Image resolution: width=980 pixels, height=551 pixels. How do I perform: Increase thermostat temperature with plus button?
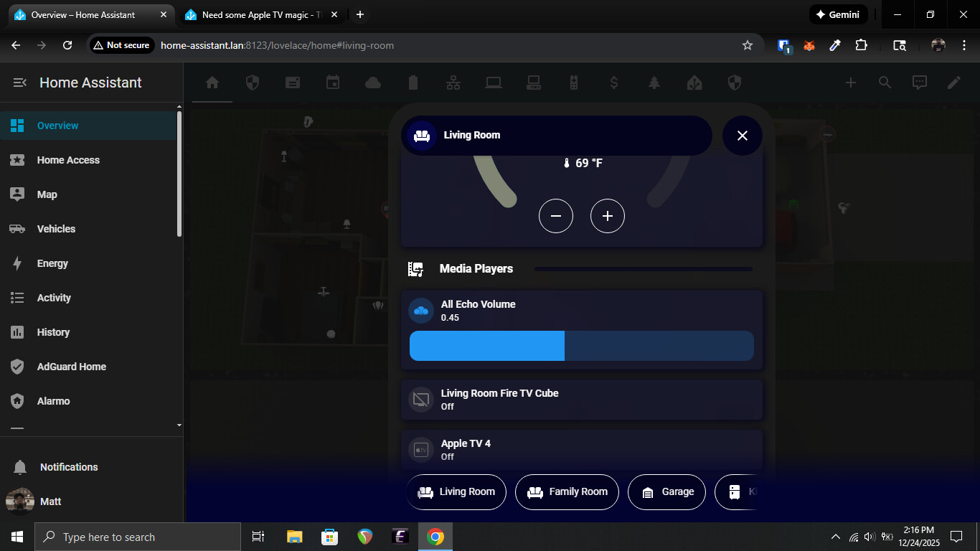[608, 216]
